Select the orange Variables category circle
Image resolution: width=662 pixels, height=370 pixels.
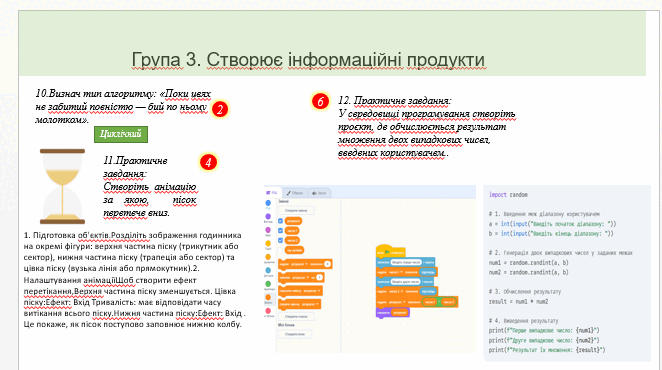tap(268, 297)
